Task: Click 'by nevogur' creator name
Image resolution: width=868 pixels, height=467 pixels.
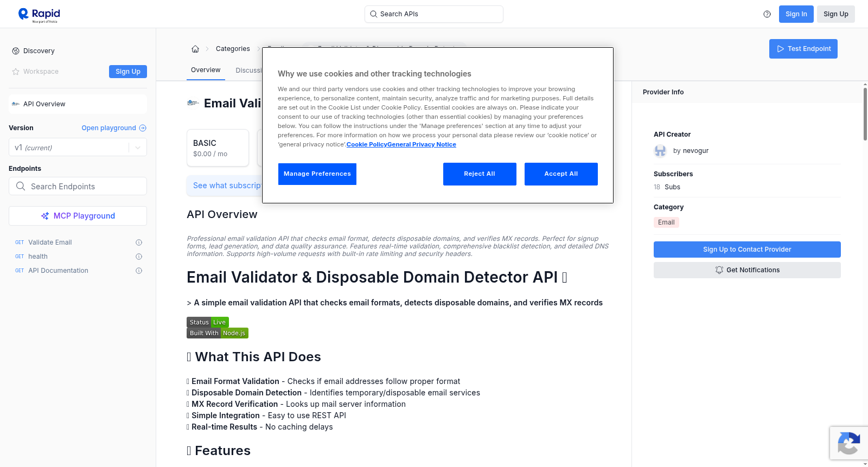Action: pos(691,151)
